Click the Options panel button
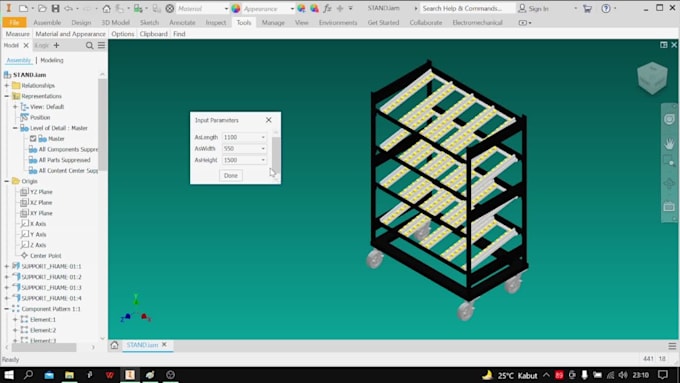This screenshot has width=680, height=383. coord(123,34)
